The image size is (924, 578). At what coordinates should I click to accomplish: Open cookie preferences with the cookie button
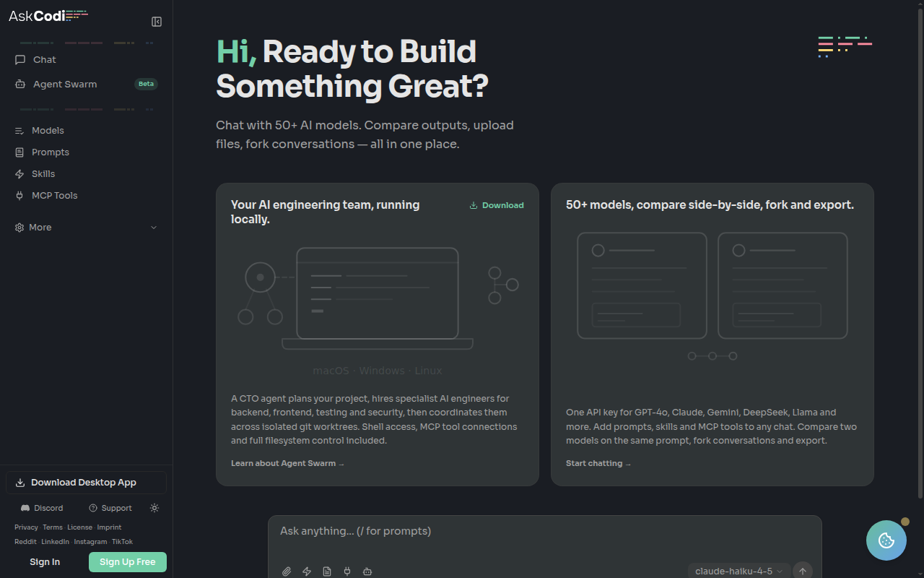click(x=886, y=540)
